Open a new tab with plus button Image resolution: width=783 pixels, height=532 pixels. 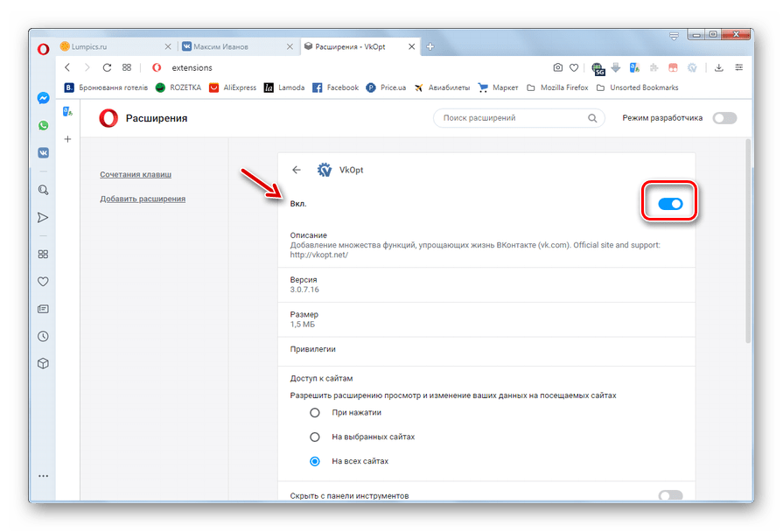(x=430, y=46)
